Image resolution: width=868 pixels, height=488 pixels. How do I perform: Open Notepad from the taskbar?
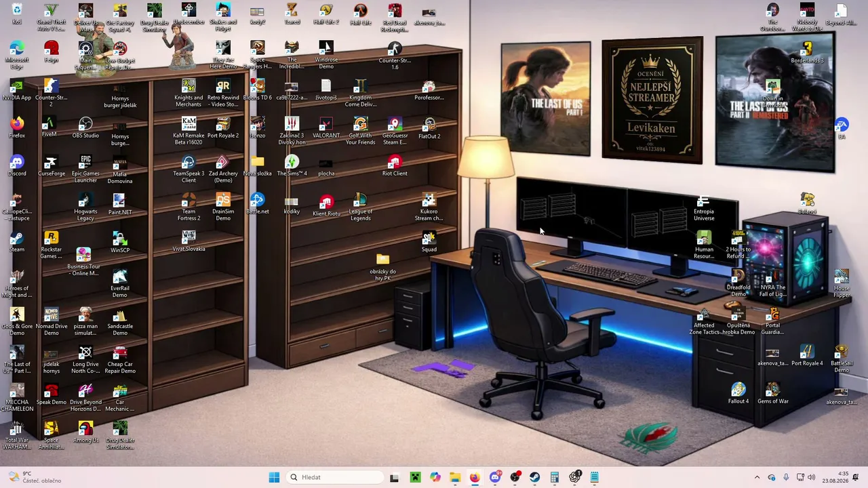pos(595,477)
